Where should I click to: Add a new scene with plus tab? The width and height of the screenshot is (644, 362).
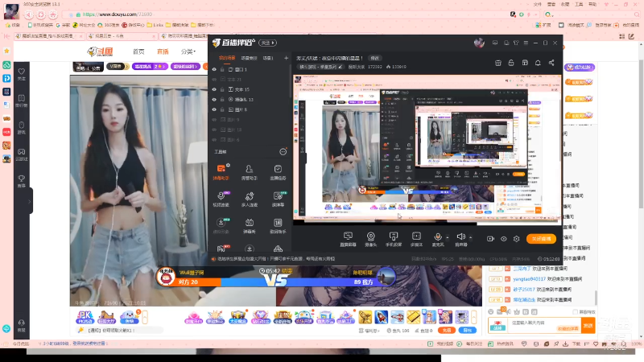[286, 58]
